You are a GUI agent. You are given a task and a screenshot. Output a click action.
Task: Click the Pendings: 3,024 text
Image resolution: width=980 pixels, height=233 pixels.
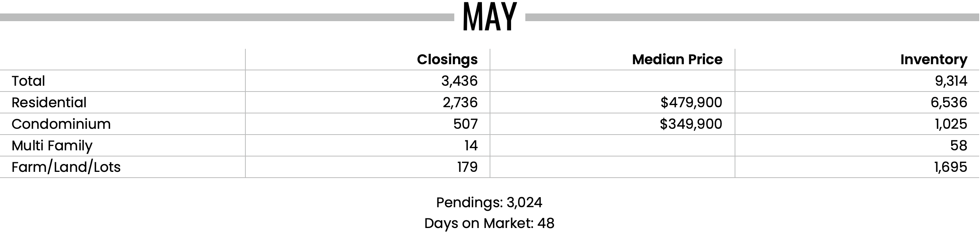(489, 203)
